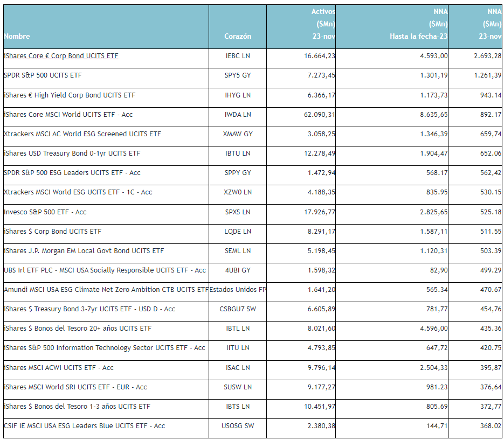The width and height of the screenshot is (504, 440).
Task: Select the XMAW GY ticker cell
Action: click(238, 134)
